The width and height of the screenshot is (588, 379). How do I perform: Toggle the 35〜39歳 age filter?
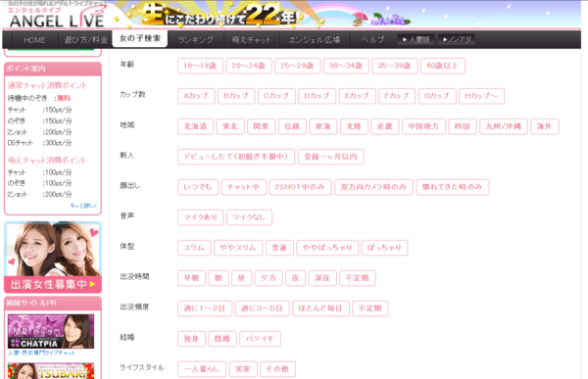point(395,66)
